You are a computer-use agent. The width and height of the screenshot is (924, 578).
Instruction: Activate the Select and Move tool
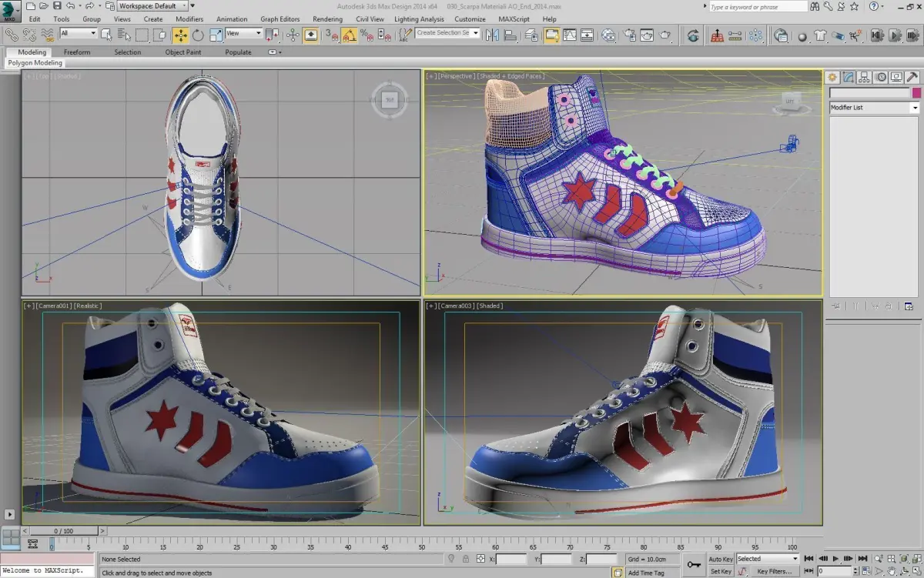(x=180, y=35)
